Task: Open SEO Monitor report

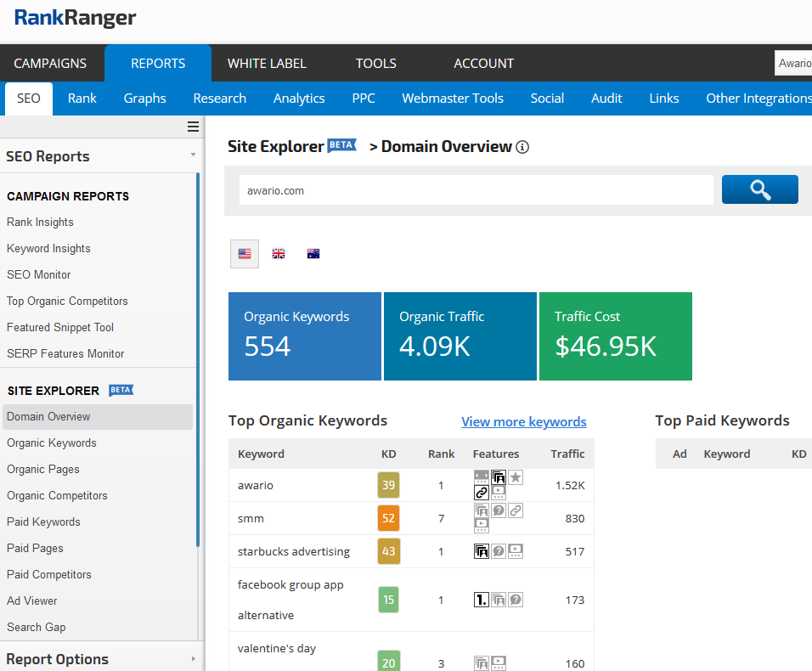Action: click(x=39, y=275)
